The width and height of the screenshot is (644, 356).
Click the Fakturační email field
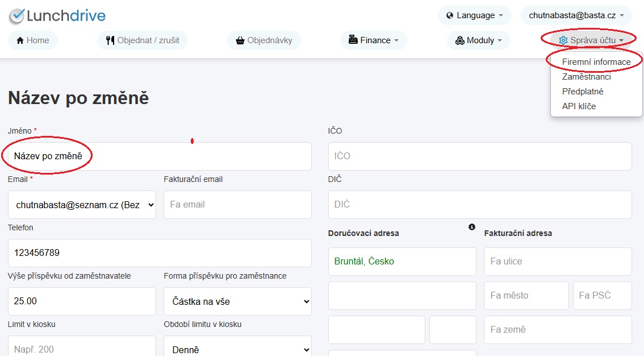pos(237,205)
